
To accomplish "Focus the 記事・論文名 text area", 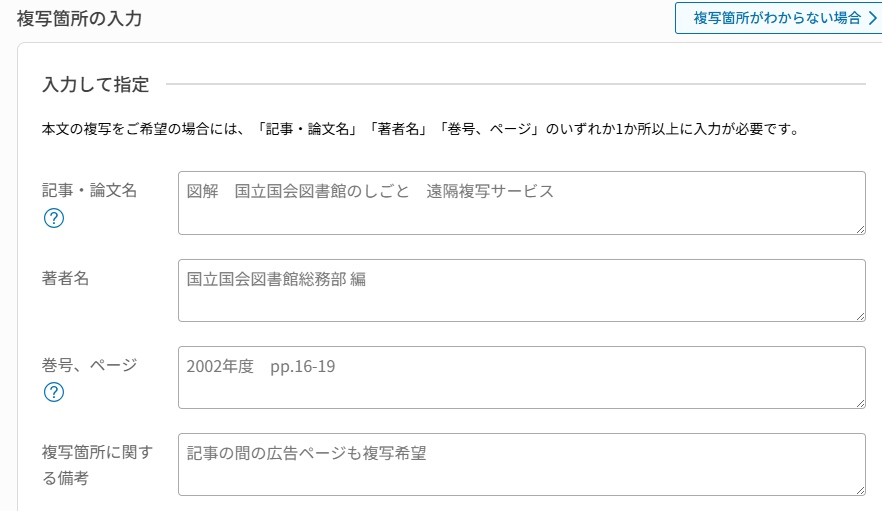I will [521, 203].
